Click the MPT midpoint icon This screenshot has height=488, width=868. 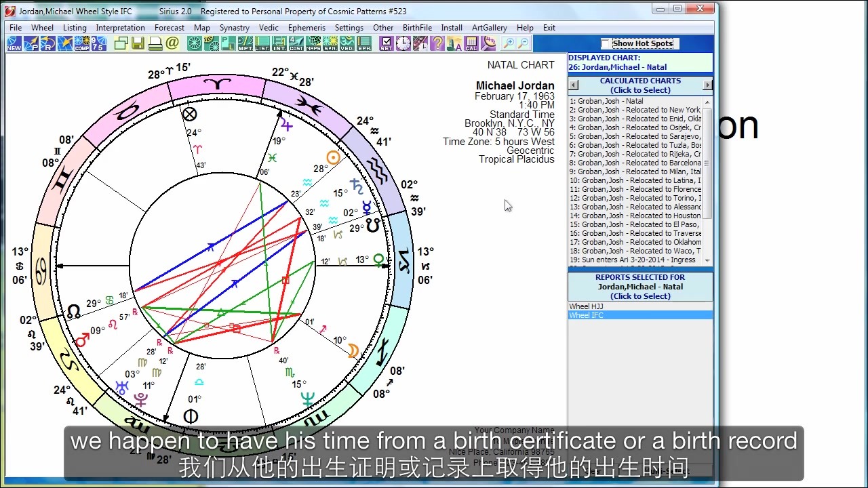tap(245, 43)
